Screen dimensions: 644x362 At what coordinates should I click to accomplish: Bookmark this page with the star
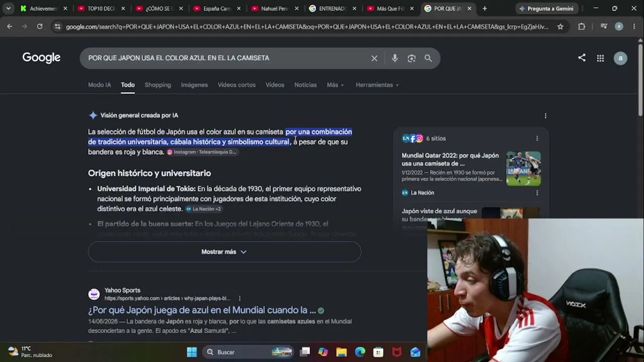tap(560, 27)
